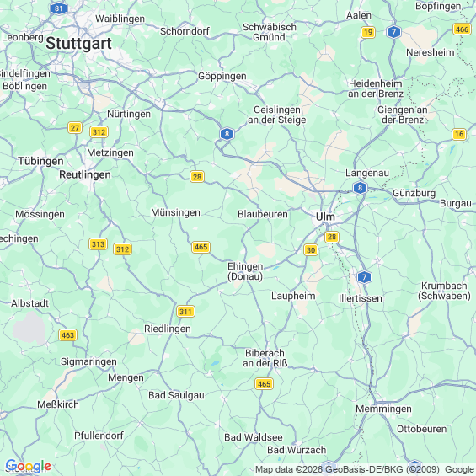The image size is (476, 476).
Task: Click the Memmingen town label
Action: pyautogui.click(x=383, y=409)
